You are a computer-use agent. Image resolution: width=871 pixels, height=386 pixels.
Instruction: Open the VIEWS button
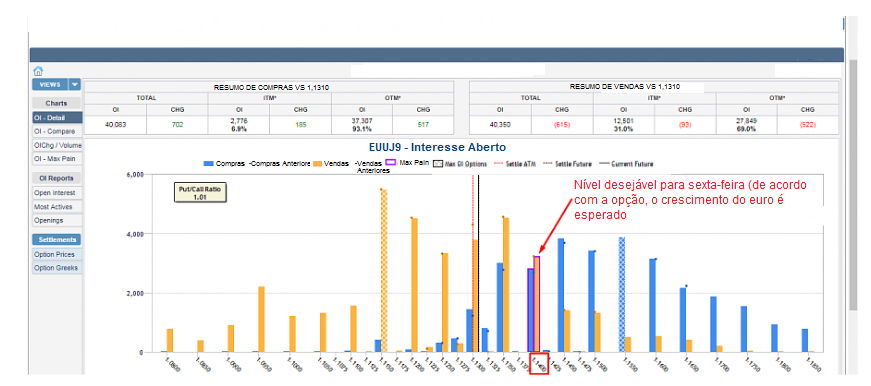coord(50,84)
